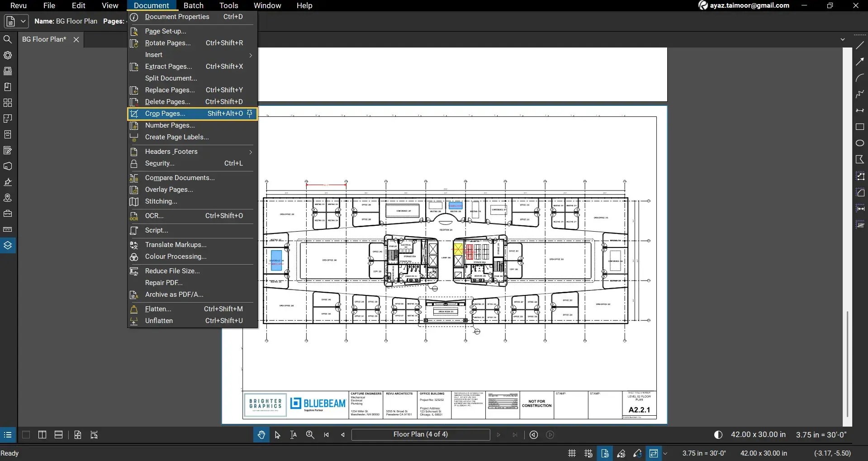The height and width of the screenshot is (461, 868).
Task: Toggle snap to grid
Action: 588,453
